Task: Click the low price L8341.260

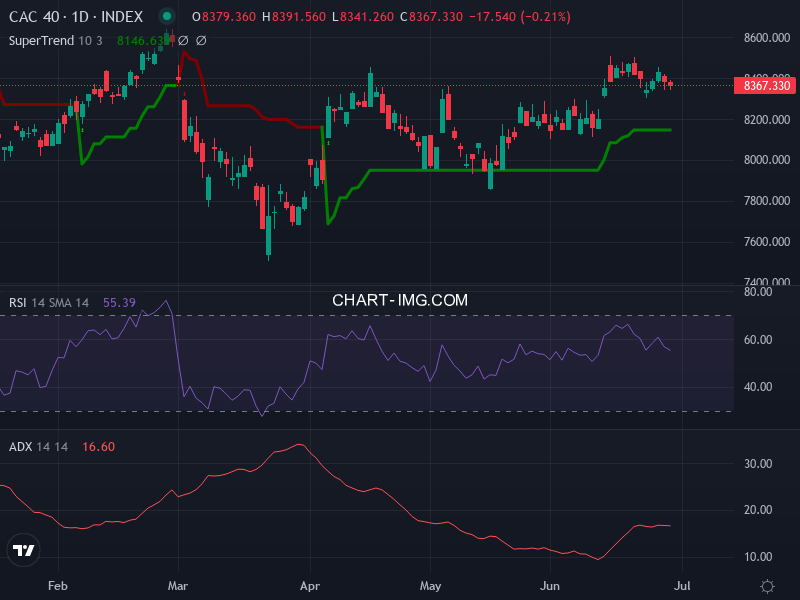Action: [363, 17]
